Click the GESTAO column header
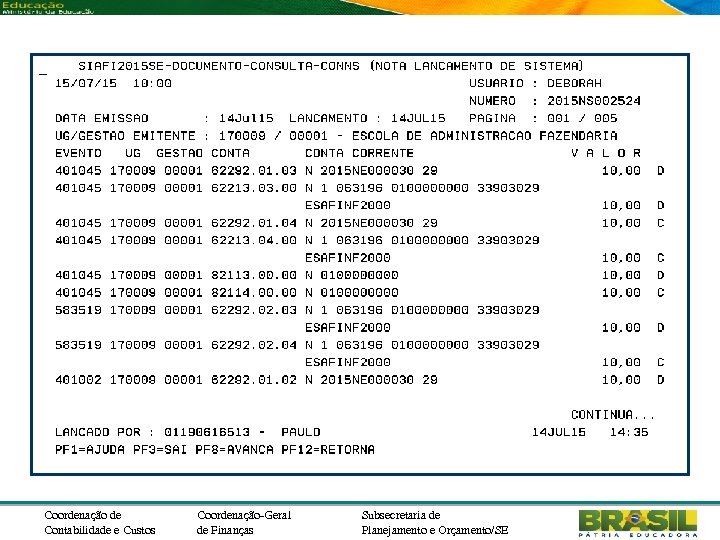720x540 pixels. point(180,153)
